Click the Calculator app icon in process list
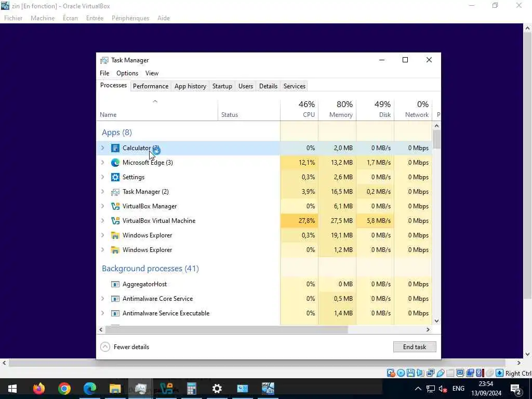 pyautogui.click(x=115, y=148)
